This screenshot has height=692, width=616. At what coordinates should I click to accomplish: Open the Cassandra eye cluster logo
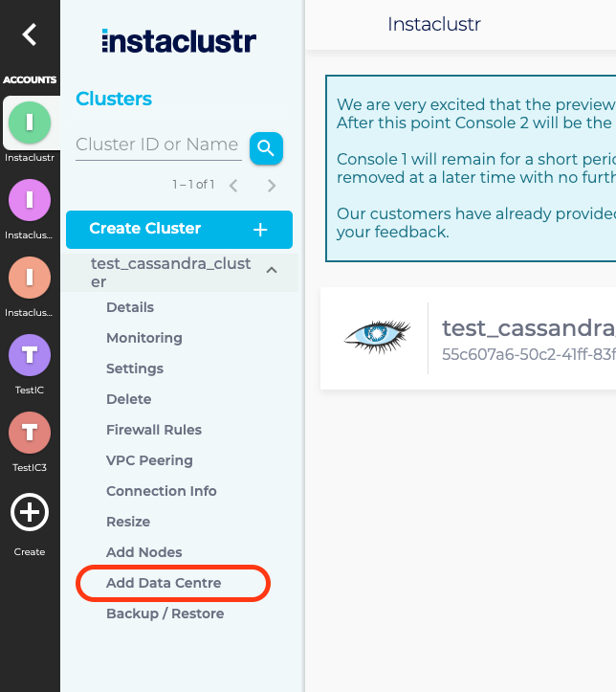pos(377,337)
